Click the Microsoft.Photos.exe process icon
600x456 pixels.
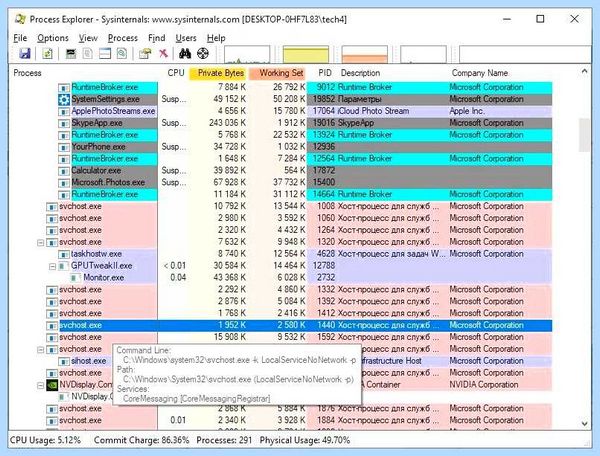click(x=64, y=183)
